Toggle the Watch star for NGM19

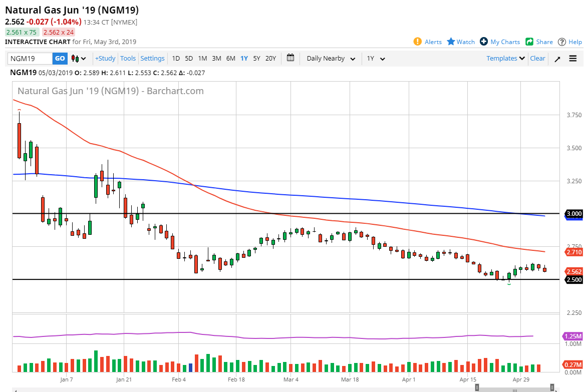point(451,42)
